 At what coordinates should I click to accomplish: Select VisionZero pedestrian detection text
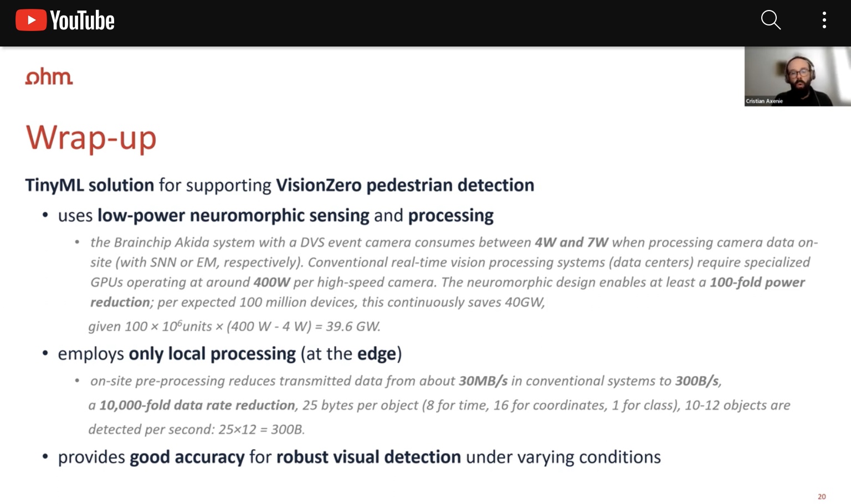405,185
